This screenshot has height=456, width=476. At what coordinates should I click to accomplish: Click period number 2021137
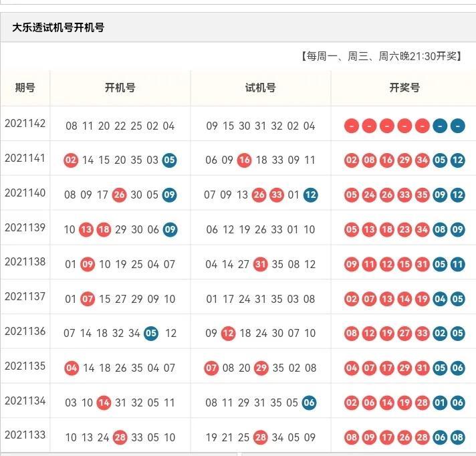(25, 297)
